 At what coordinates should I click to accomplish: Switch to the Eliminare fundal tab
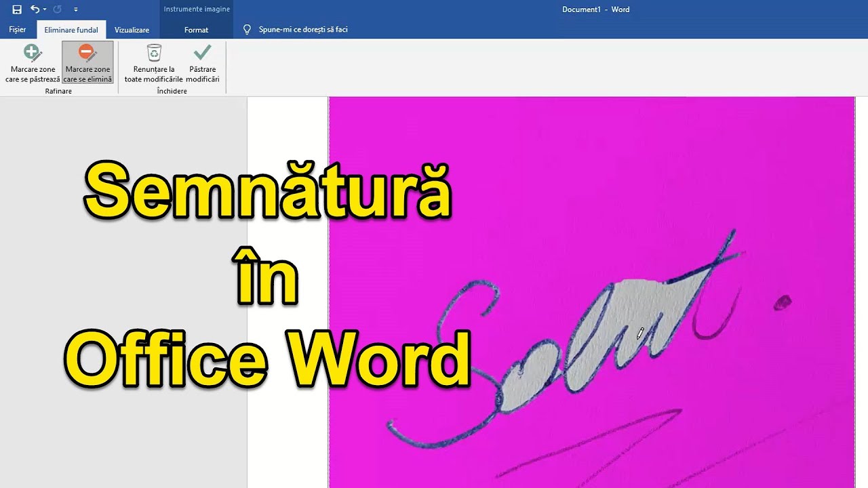coord(71,30)
